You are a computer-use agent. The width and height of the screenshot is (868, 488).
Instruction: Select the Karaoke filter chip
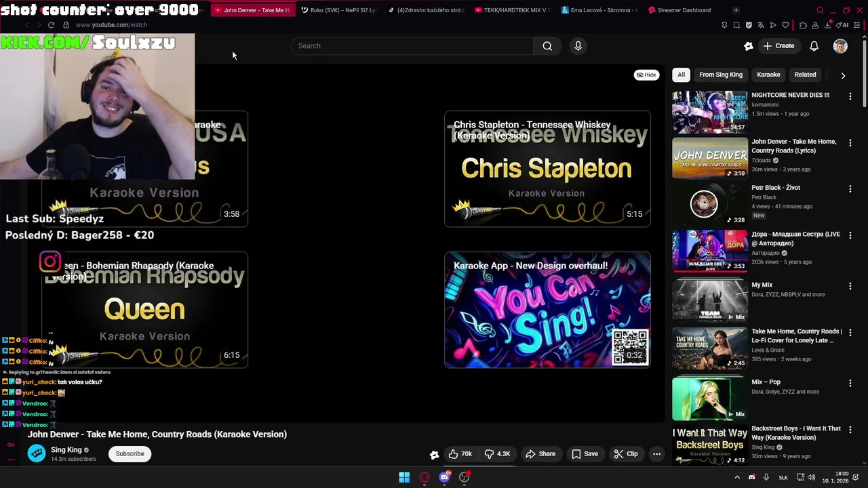pos(768,75)
